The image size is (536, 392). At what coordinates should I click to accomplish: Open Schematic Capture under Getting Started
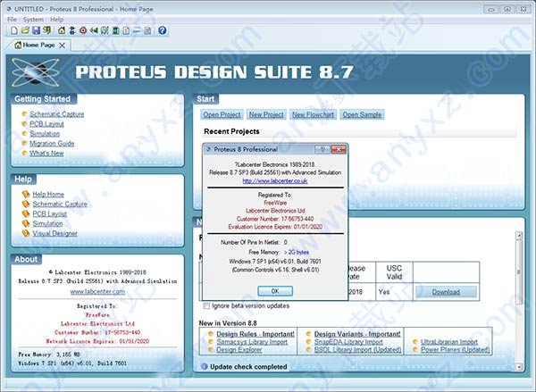[57, 114]
